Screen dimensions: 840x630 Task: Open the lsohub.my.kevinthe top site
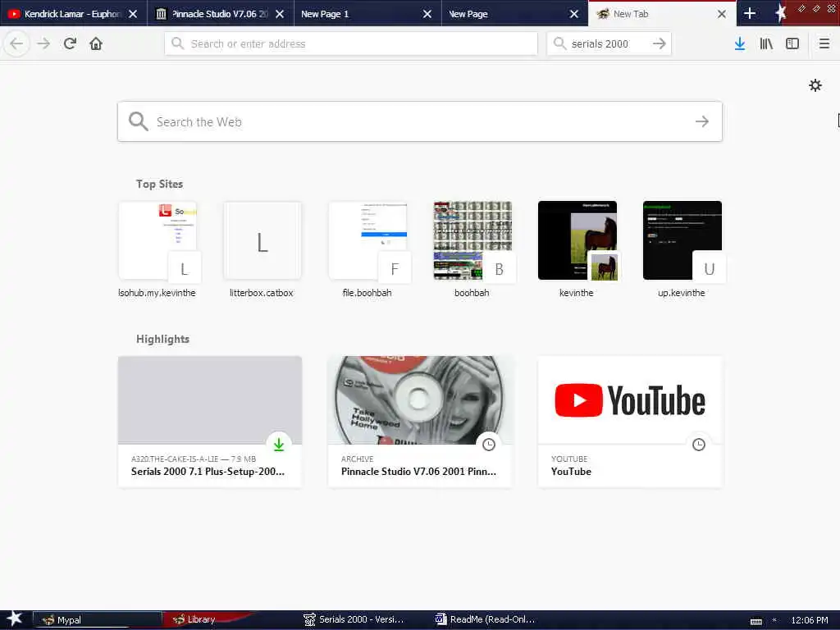click(x=157, y=249)
